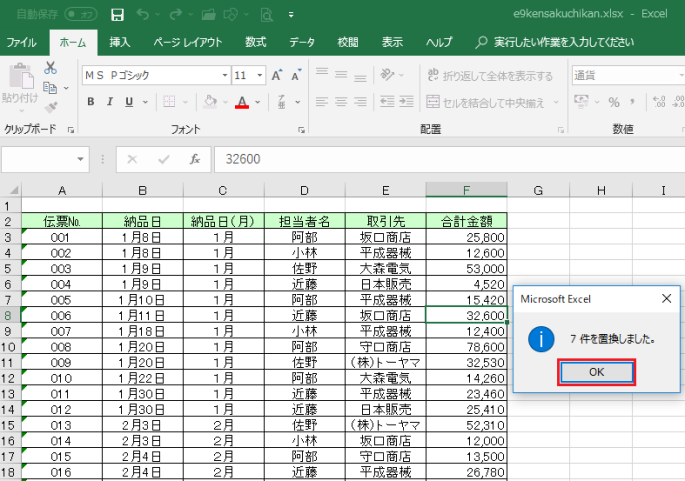Click the Paste clipboard icon
The image size is (685, 481).
click(x=20, y=78)
